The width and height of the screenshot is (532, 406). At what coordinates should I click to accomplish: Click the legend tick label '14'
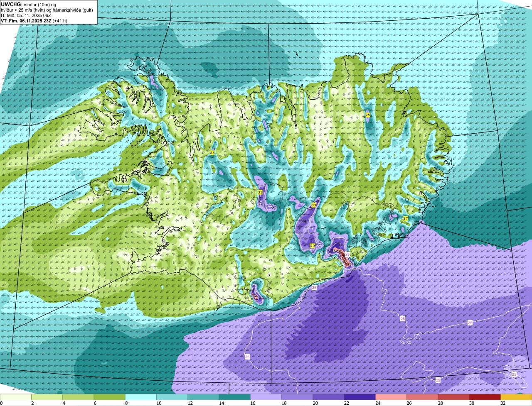pyautogui.click(x=221, y=403)
